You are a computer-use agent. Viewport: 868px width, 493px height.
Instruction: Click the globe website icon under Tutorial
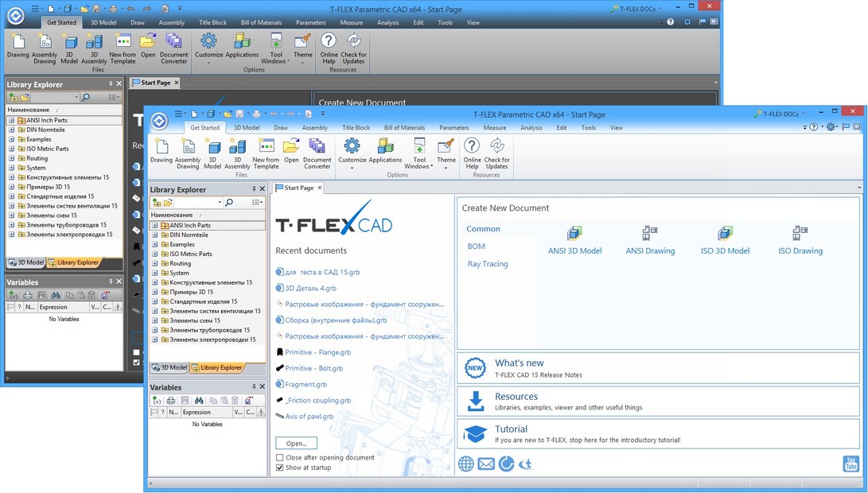click(x=465, y=464)
